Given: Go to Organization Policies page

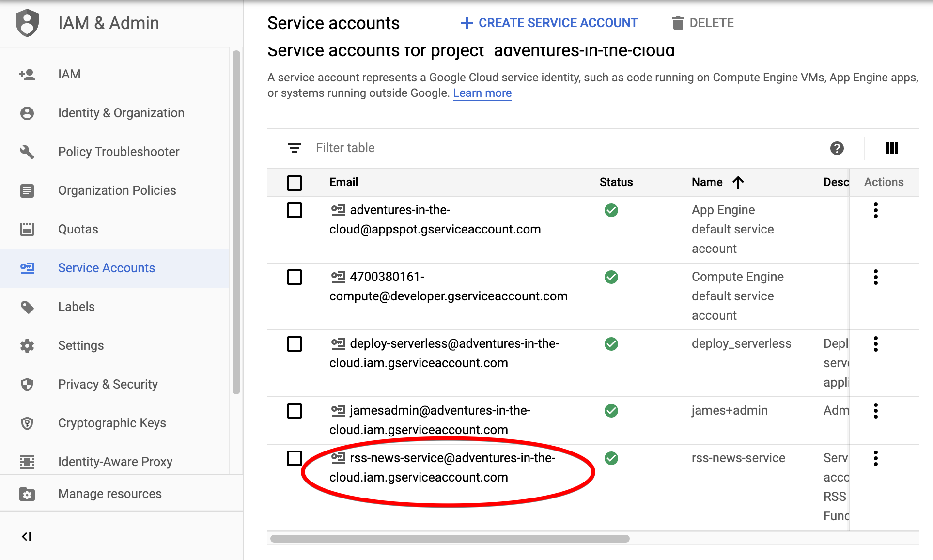Looking at the screenshot, I should click(117, 190).
